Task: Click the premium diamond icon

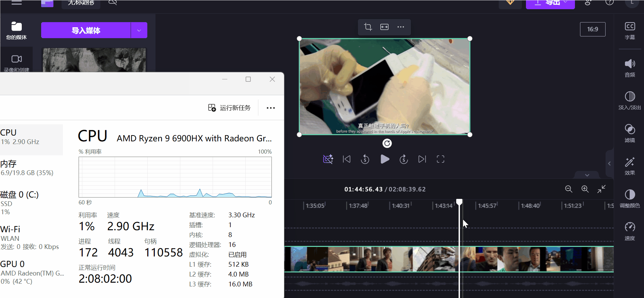Action: pos(510,3)
